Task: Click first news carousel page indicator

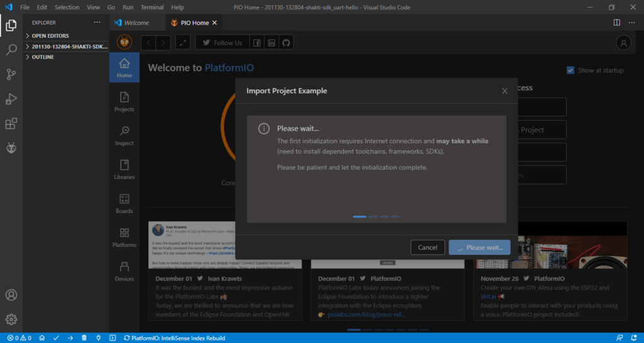Action: click(x=354, y=329)
